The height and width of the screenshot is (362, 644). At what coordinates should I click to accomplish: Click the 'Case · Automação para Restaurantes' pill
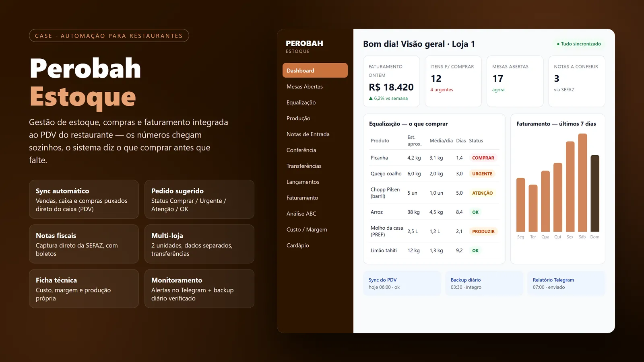pos(109,36)
